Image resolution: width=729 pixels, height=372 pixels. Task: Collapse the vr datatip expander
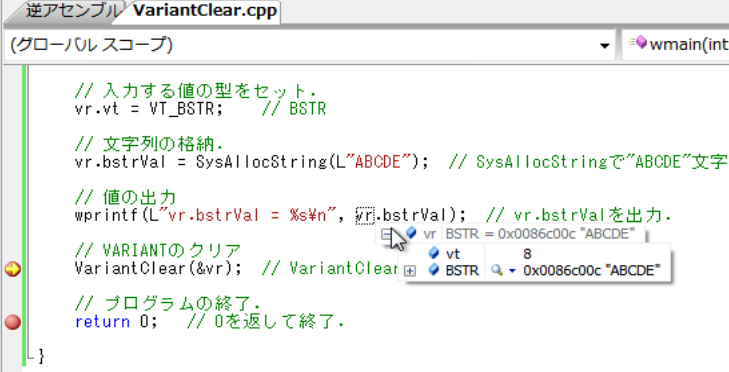(x=386, y=234)
